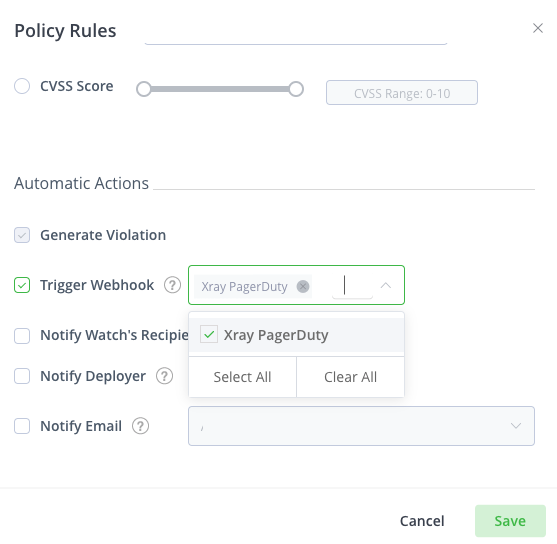Click the help icon beside Notify Deployer
The height and width of the screenshot is (544, 557).
point(164,376)
